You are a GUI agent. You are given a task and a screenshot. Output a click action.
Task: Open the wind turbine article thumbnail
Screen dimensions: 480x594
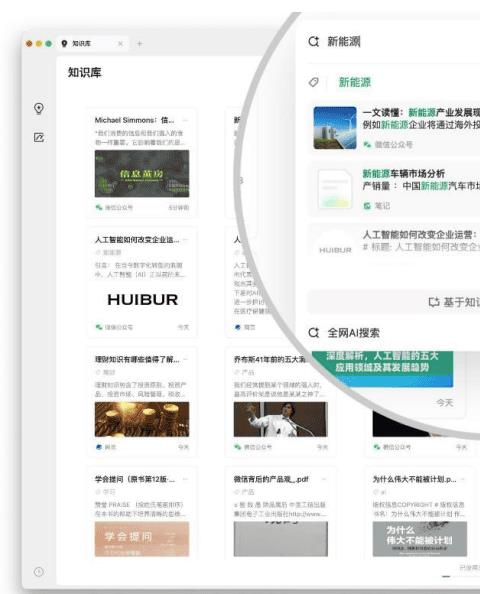[x=335, y=128]
